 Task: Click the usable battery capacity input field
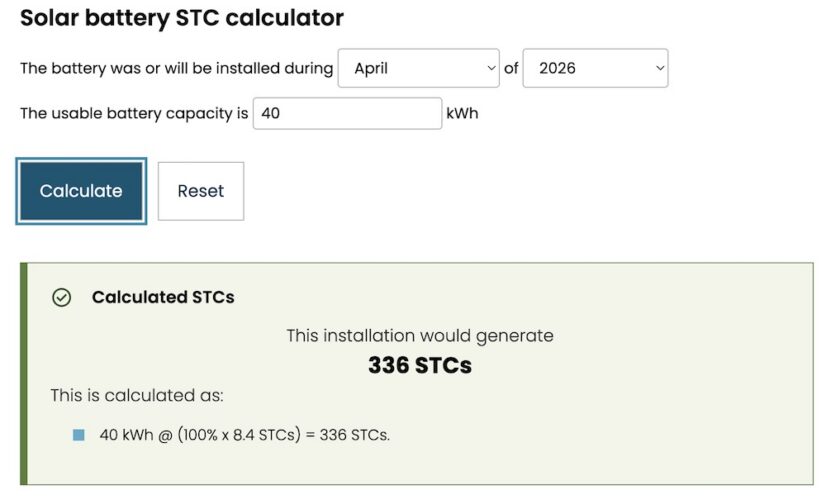347,113
